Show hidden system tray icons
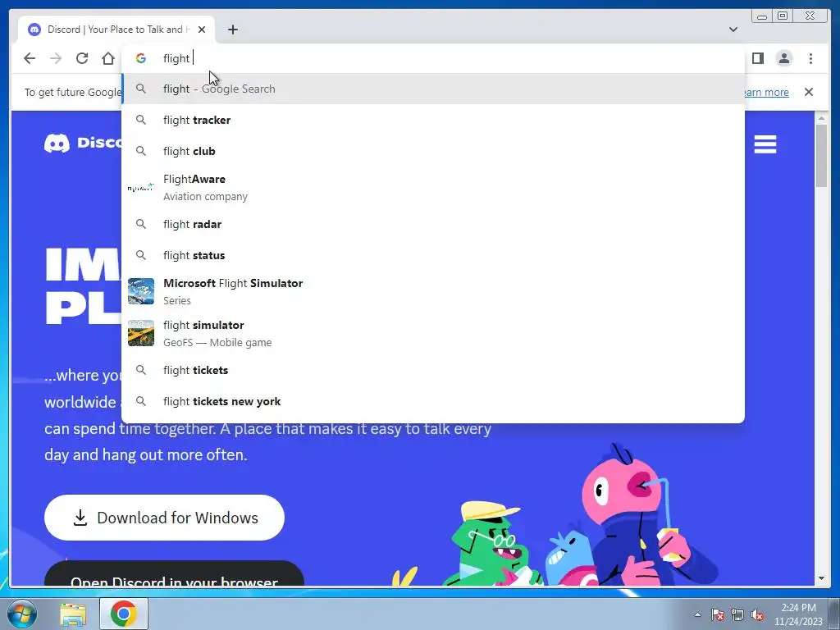840x630 pixels. (x=697, y=614)
